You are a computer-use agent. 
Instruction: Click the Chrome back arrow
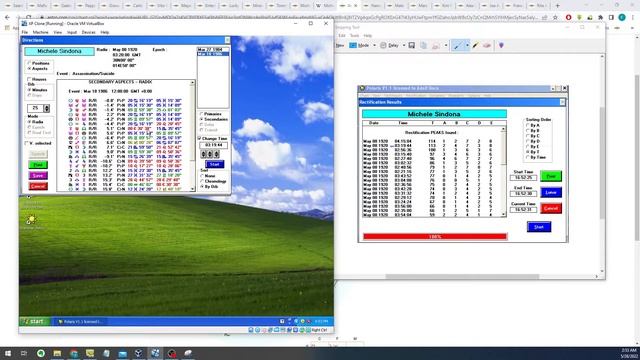(x=7, y=18)
